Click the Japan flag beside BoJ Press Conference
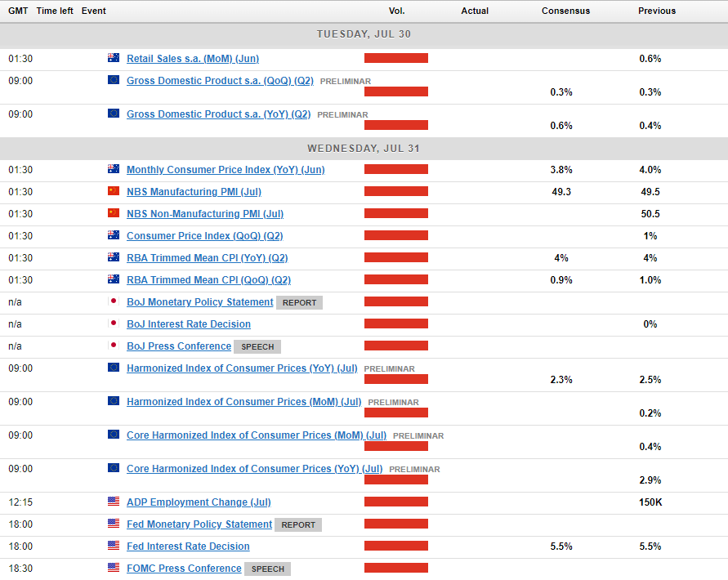This screenshot has height=580, width=728. tap(113, 346)
